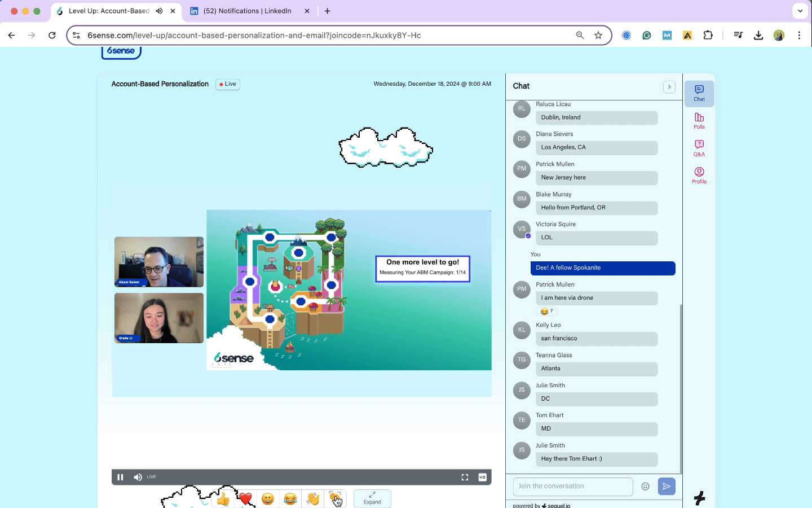Open the tab search dropdown arrow
This screenshot has height=508, width=812.
[x=800, y=11]
